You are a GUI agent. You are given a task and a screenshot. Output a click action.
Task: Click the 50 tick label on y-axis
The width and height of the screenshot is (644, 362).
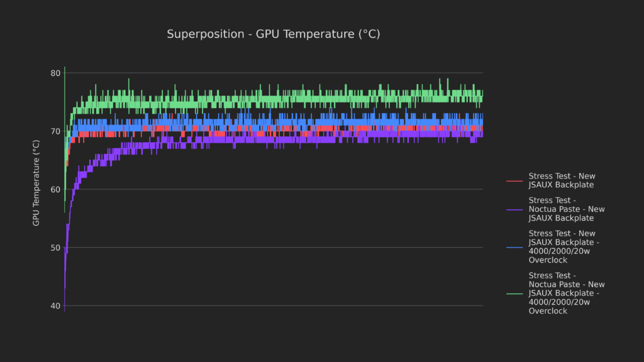click(55, 248)
